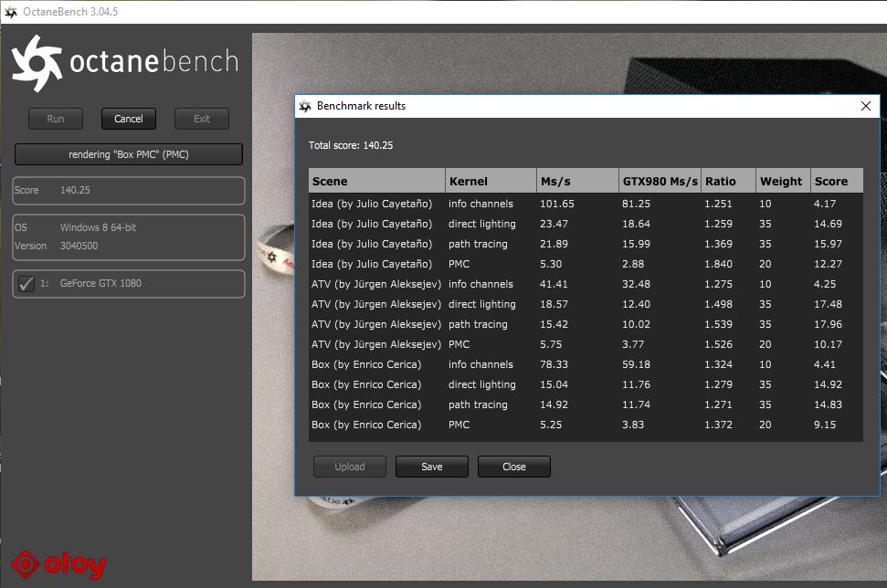Click the Benchmark results title icon

tap(305, 106)
